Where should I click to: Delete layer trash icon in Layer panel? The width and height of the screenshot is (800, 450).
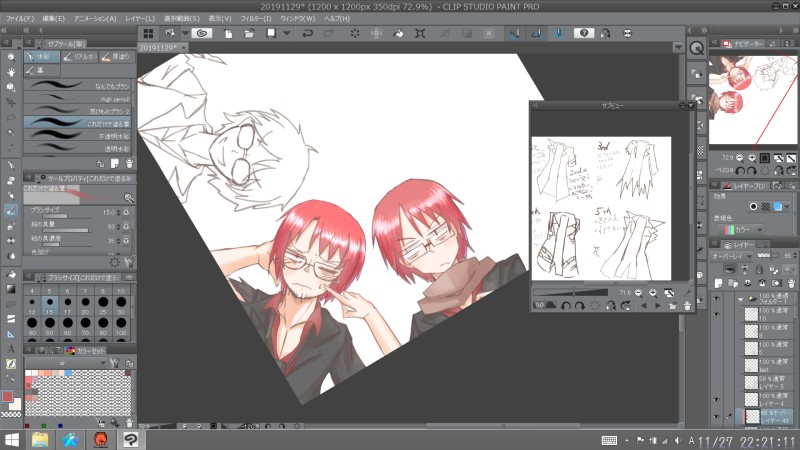point(791,283)
